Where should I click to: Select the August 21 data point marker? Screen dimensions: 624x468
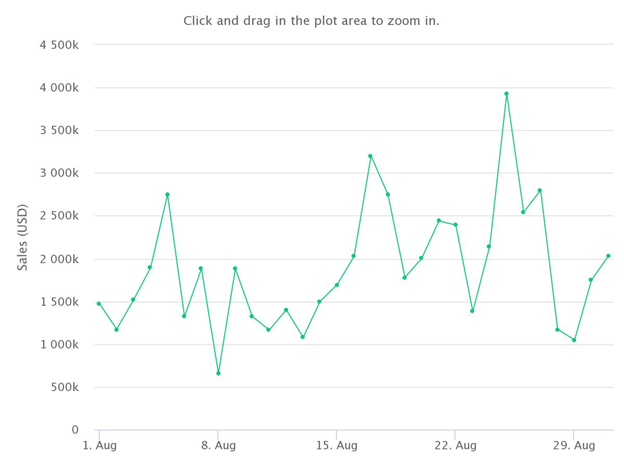(439, 220)
